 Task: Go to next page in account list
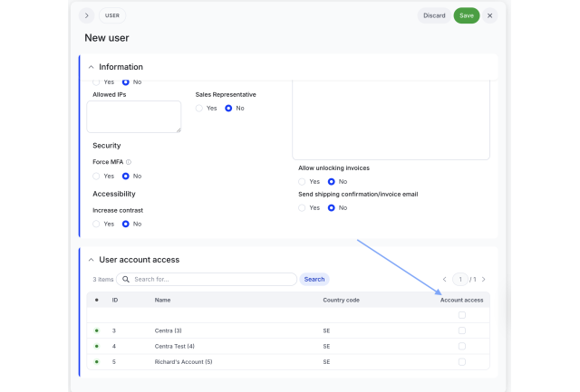click(483, 280)
